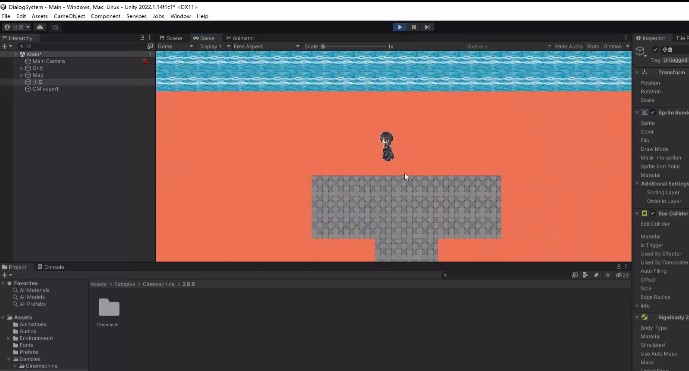Screen dimensions: 689x371
Task: Click the GameObject cube icon in the Inspector
Action: pyautogui.click(x=640, y=52)
